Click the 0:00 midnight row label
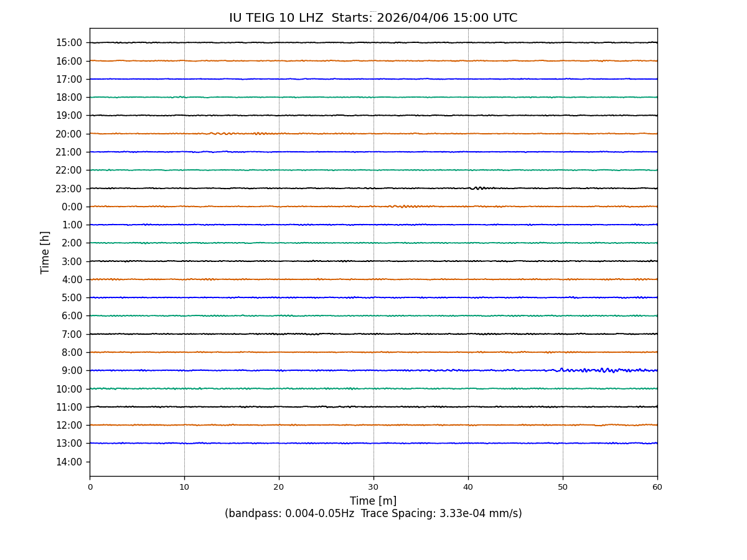Viewport: 747px width, 560px height. pyautogui.click(x=72, y=207)
